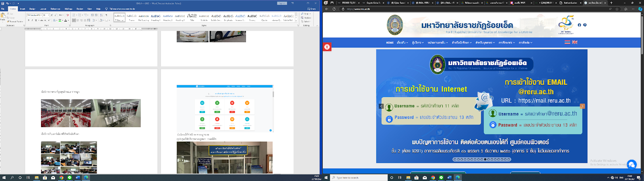Image resolution: width=644 pixels, height=181 pixels.
Task: Click the canteen photo in the Word document
Action: pos(66,113)
